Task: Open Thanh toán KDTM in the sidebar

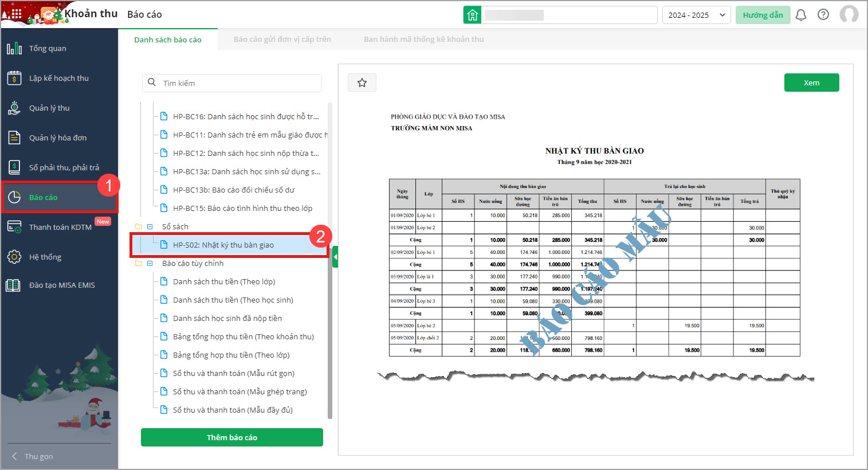Action: pos(60,227)
